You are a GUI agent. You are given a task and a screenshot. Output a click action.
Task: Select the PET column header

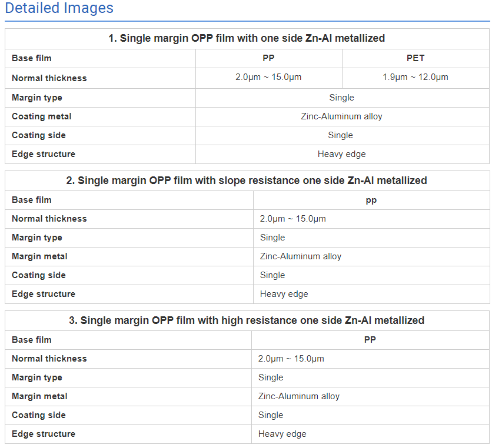coord(415,58)
